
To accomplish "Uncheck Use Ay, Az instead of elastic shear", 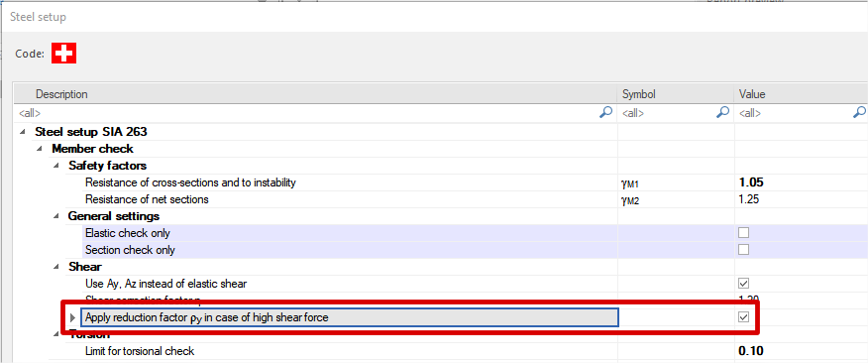I will pyautogui.click(x=743, y=284).
